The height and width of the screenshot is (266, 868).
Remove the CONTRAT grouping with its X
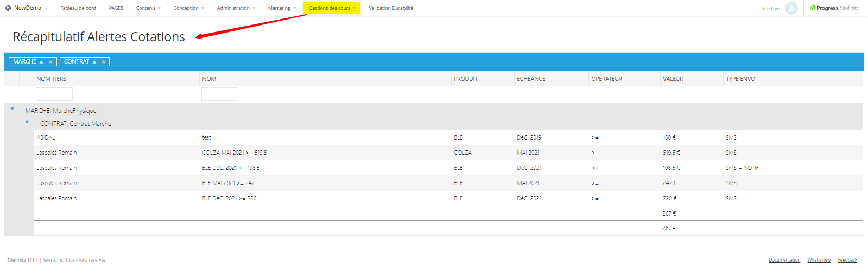point(104,62)
